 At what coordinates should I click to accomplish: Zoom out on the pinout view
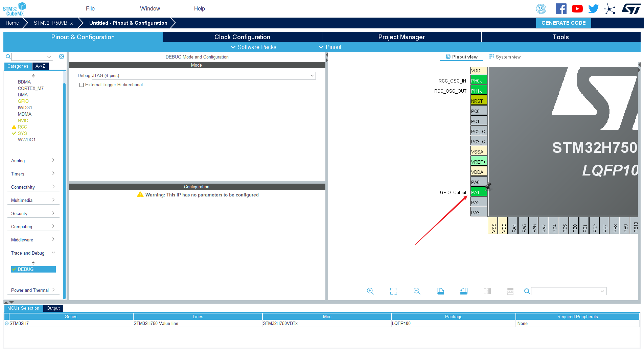(417, 291)
